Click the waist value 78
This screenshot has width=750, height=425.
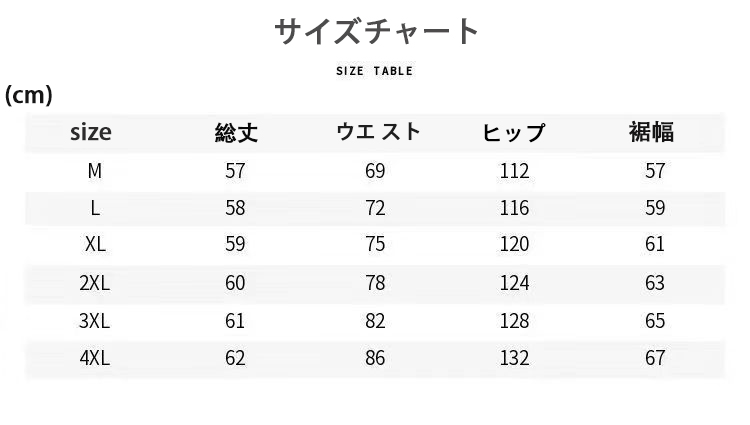375,283
